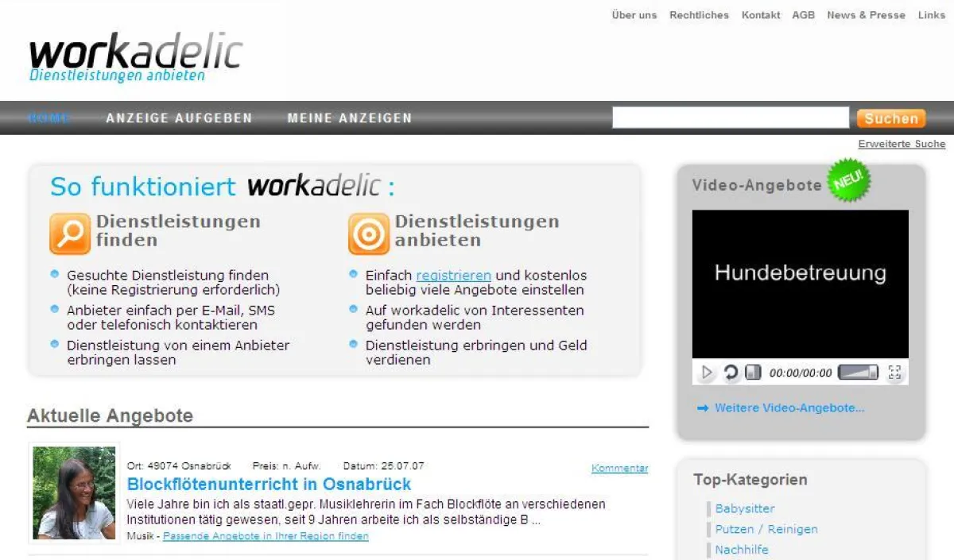
Task: Open Erweiterte Suche
Action: coord(902,144)
